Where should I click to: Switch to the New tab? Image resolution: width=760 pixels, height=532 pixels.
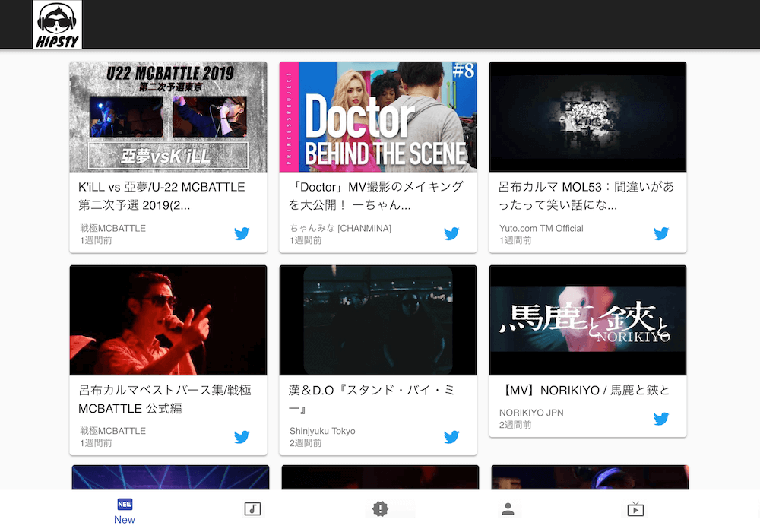point(125,511)
